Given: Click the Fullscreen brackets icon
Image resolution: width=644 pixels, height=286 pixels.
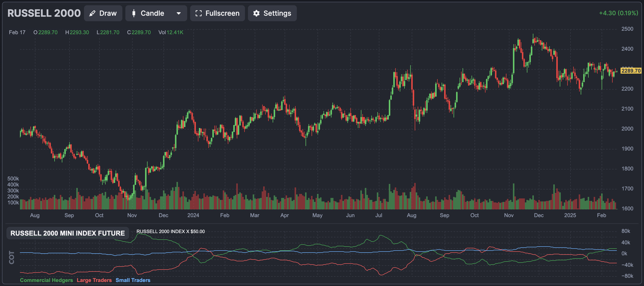Looking at the screenshot, I should point(198,13).
